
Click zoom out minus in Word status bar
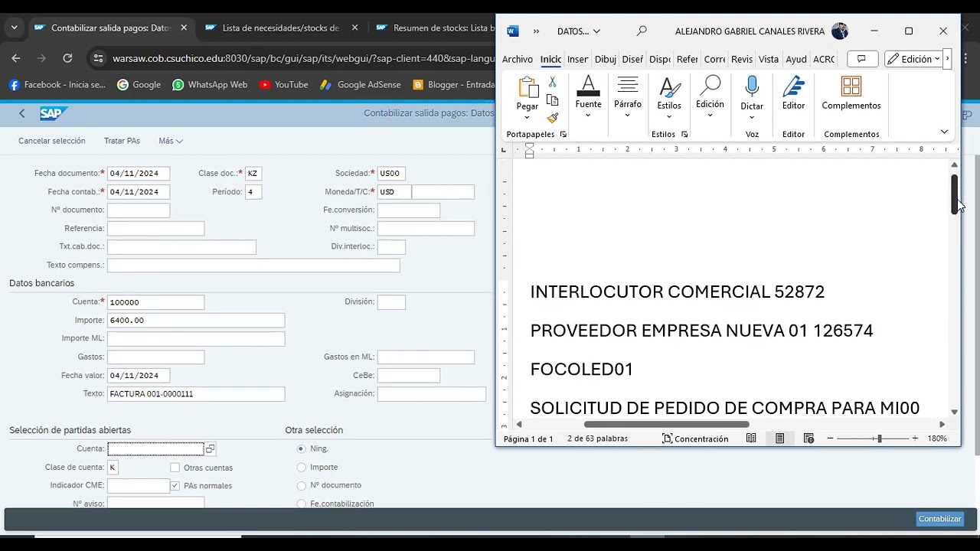831,439
